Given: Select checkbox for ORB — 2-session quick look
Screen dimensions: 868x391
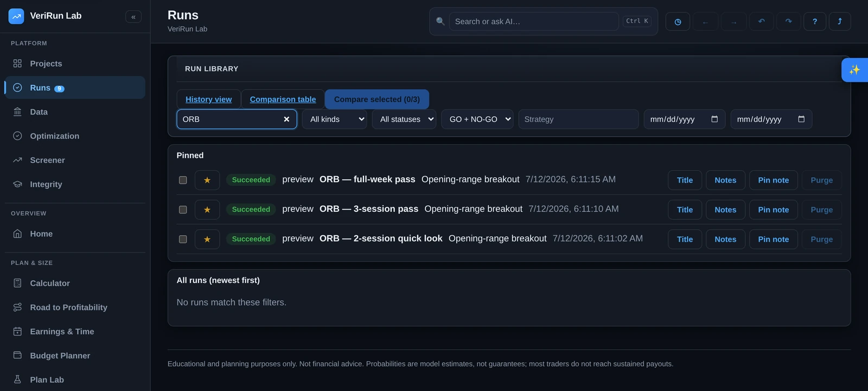Looking at the screenshot, I should tap(183, 239).
